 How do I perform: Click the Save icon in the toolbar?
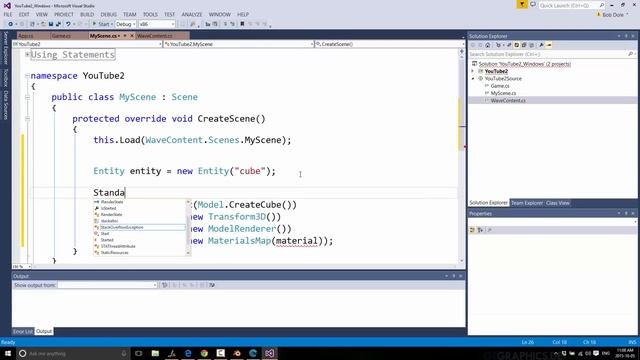(51, 24)
